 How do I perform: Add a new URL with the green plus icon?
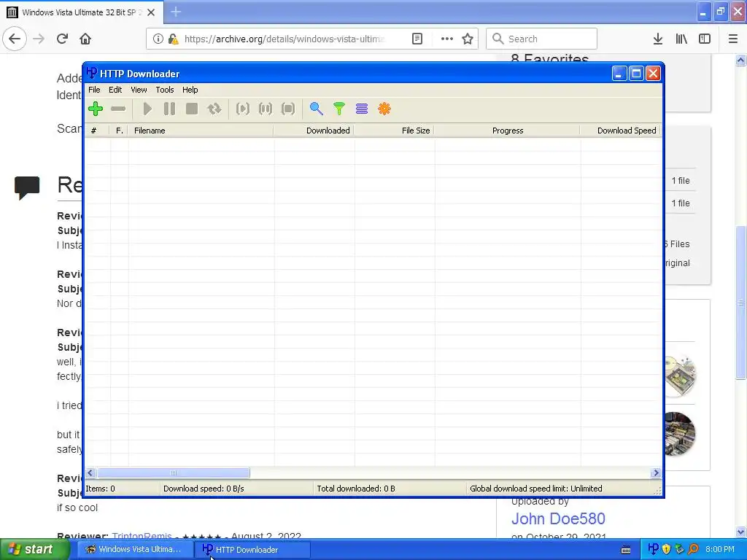point(96,109)
